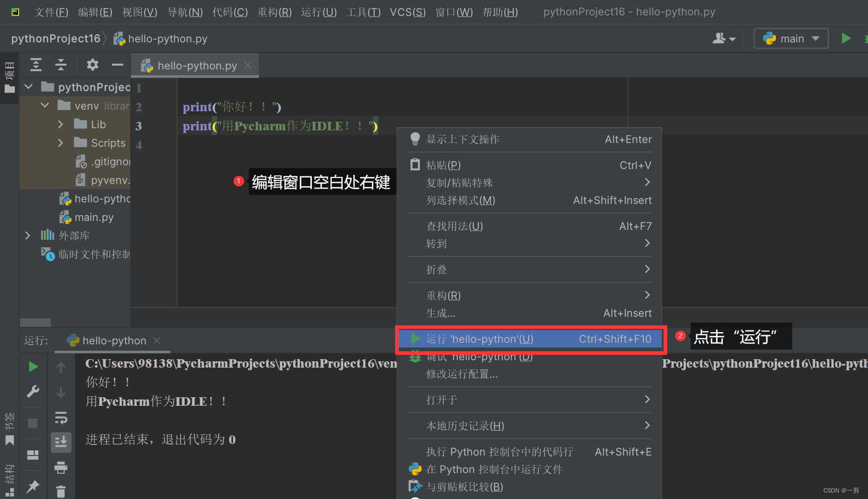Open the 帮助(H) menu
This screenshot has width=868, height=499.
point(500,12)
